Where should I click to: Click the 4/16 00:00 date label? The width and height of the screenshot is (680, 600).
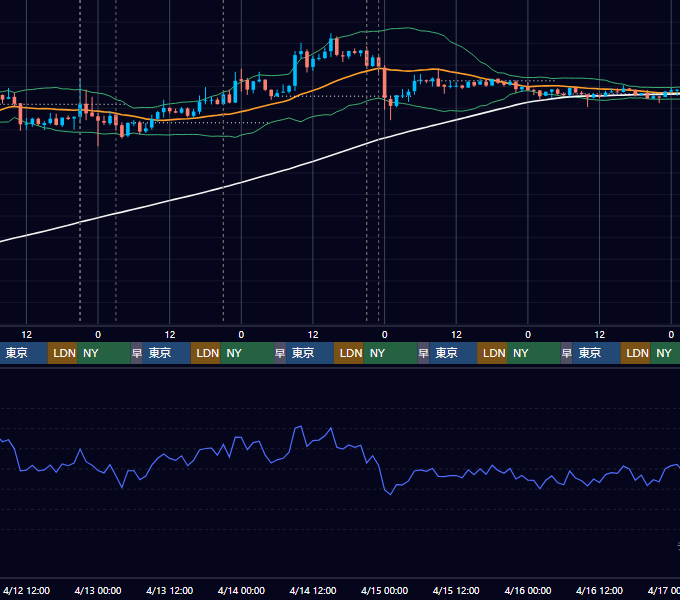point(528,590)
